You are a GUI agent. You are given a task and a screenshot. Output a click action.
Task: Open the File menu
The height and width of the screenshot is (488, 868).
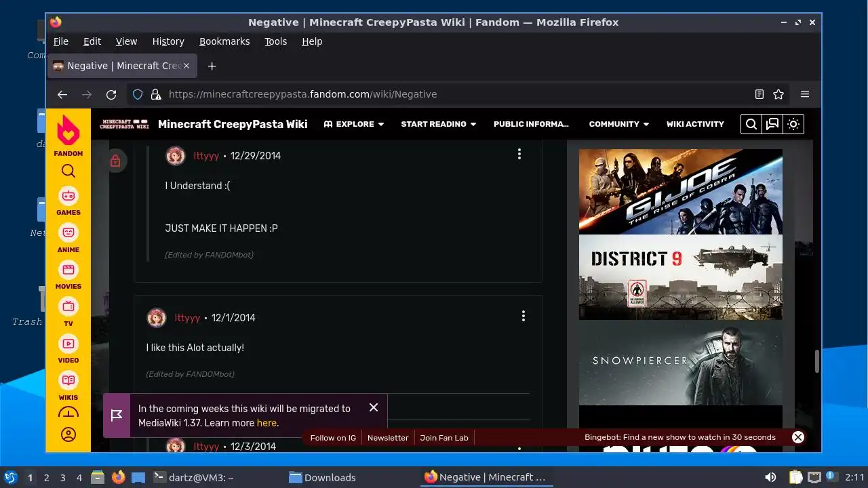coord(61,41)
